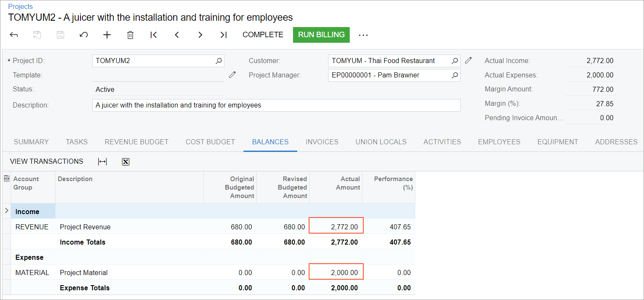Click the back arrow toolbar icon
This screenshot has height=300, width=644.
coord(14,35)
